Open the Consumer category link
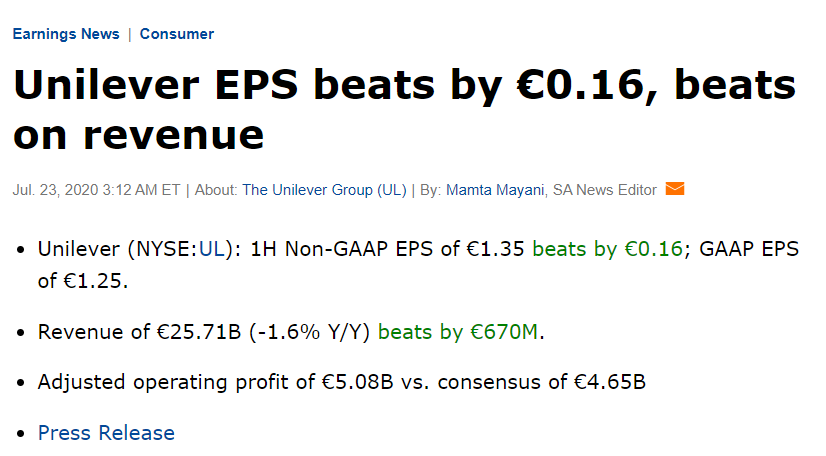 pyautogui.click(x=177, y=34)
